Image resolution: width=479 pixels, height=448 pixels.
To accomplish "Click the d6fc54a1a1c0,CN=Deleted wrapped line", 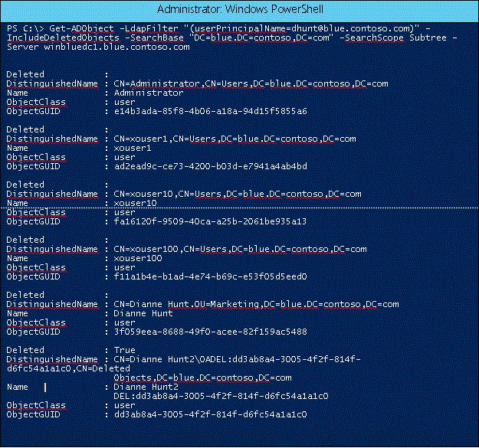I will coord(68,368).
